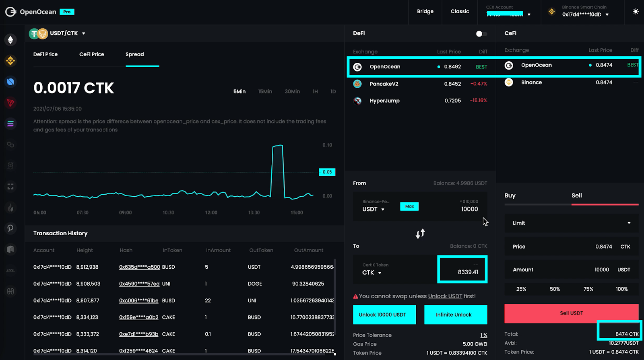Open the USDT/CTK pair dropdown
This screenshot has height=360, width=644.
pyautogui.click(x=84, y=33)
